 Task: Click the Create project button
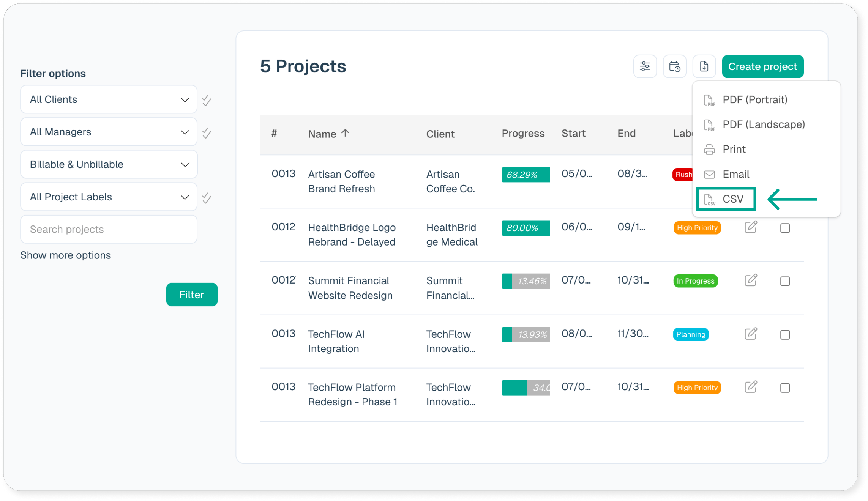[762, 66]
